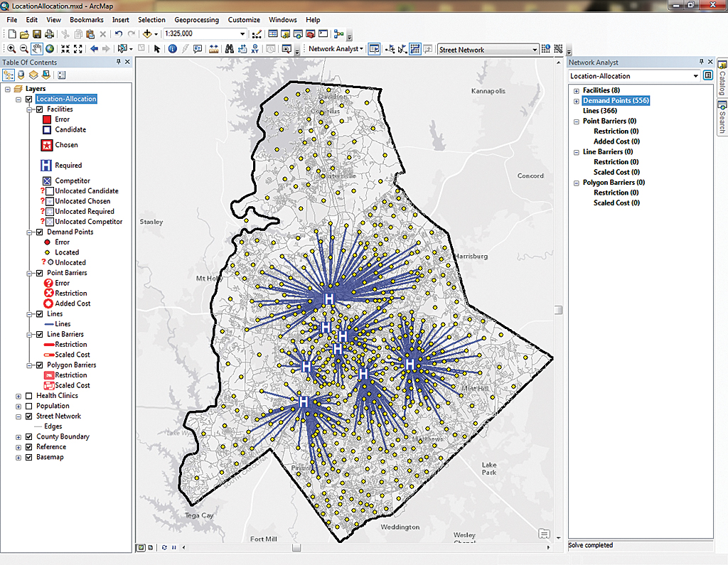Open the Geoprocessing menu
The height and width of the screenshot is (565, 728).
click(196, 20)
